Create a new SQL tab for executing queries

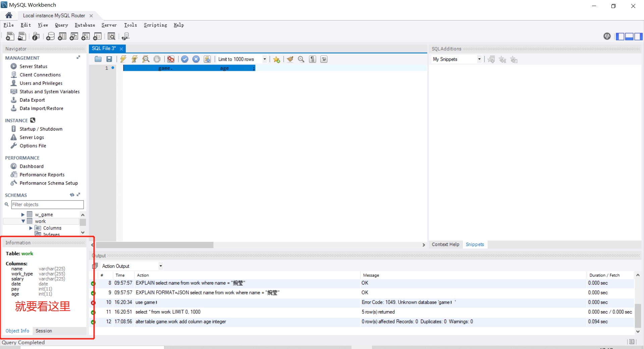(10, 36)
